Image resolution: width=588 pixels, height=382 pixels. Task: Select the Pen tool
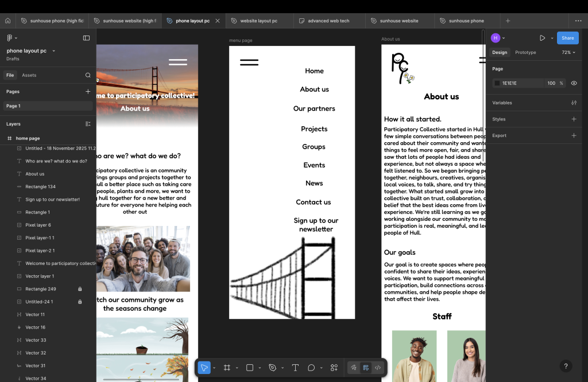[273, 368]
